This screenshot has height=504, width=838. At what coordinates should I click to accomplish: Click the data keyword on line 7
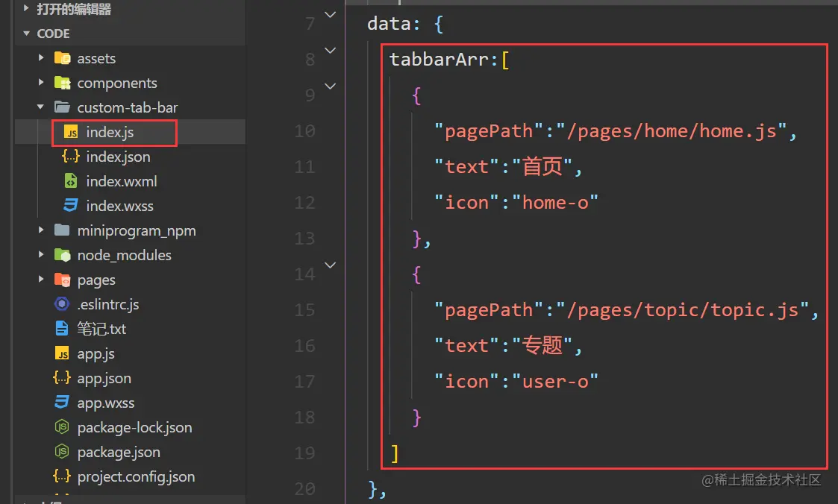(389, 24)
